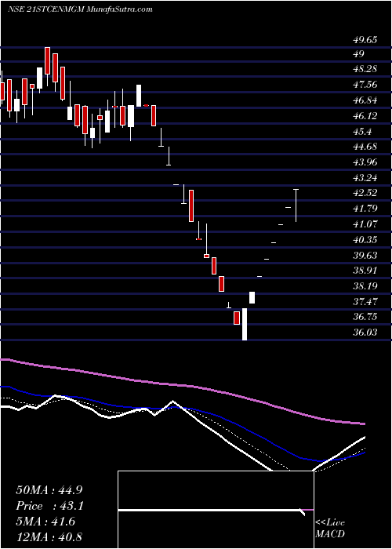Click the 42.52 price axis label
Viewport: 392px width, 549px height.
365,193
